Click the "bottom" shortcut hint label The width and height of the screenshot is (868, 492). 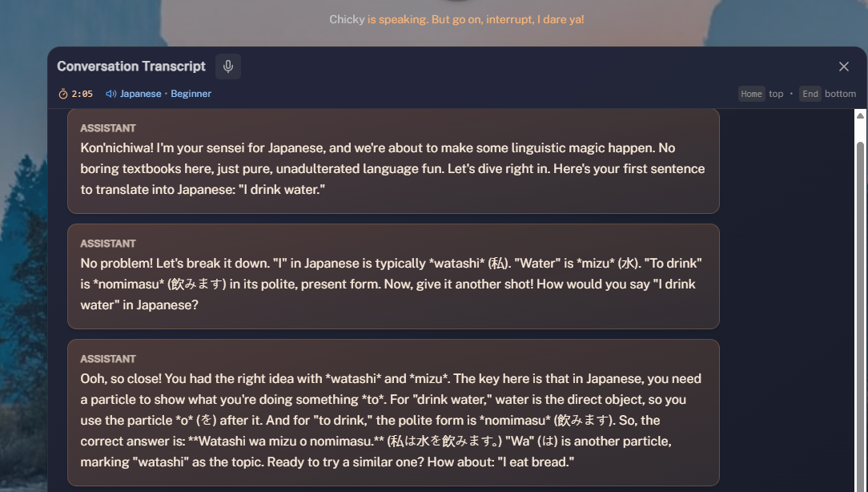(840, 94)
